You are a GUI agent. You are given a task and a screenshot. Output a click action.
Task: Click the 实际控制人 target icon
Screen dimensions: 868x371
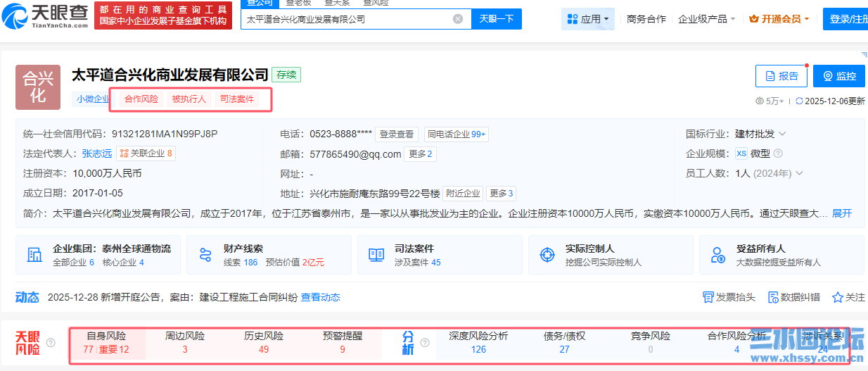click(x=547, y=255)
